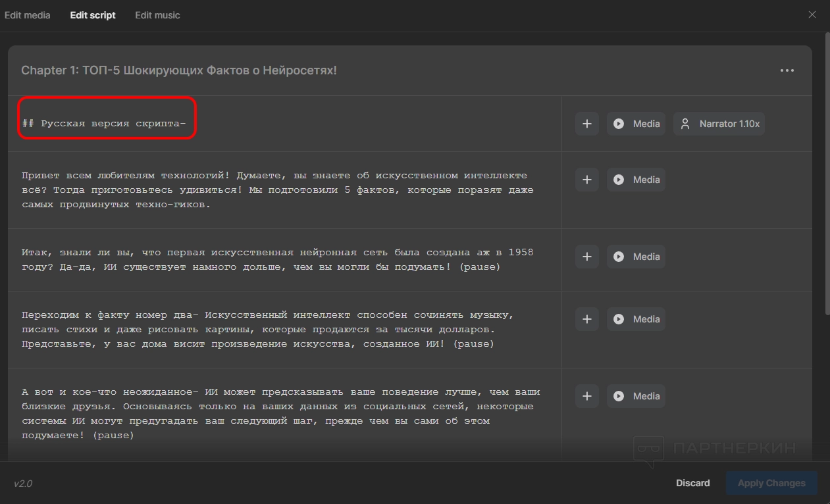The width and height of the screenshot is (830, 504).
Task: Open the Chapter 1 three-dot options menu
Action: pos(787,70)
